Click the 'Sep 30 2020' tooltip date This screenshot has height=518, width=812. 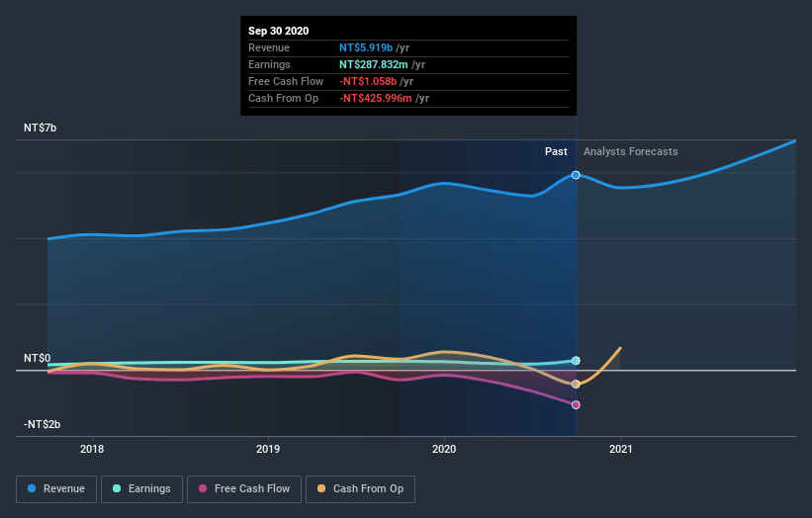pyautogui.click(x=279, y=31)
